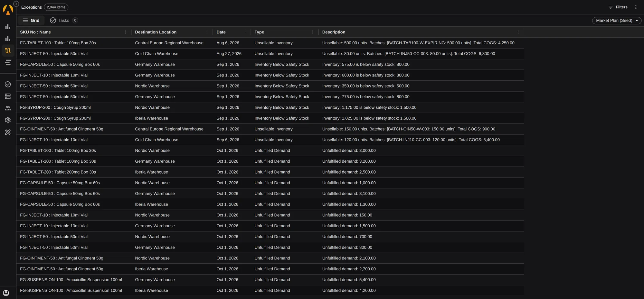Sort by Type column header
Screen dimensions: 644x299
click(259, 32)
